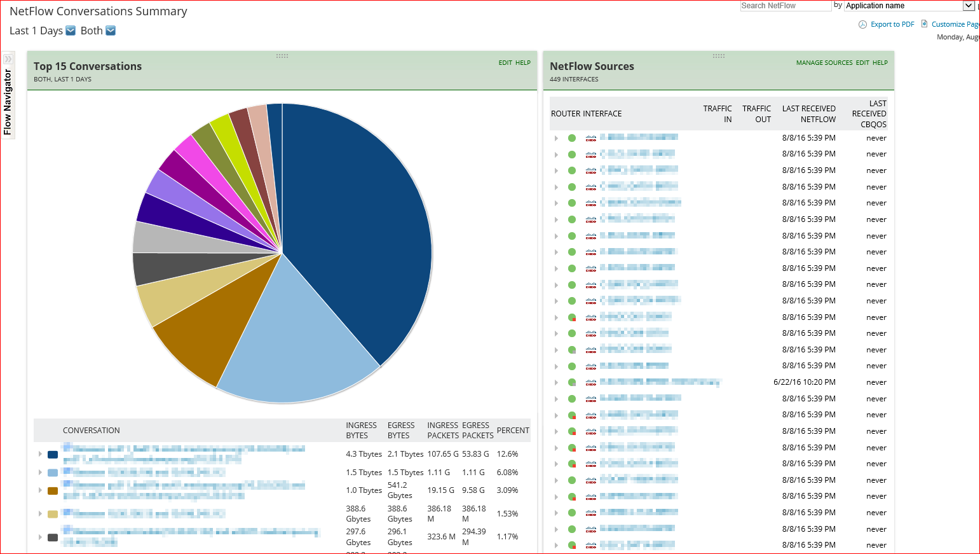This screenshot has height=554, width=980.
Task: Open the Application name search-by dropdown
Action: pyautogui.click(x=909, y=6)
